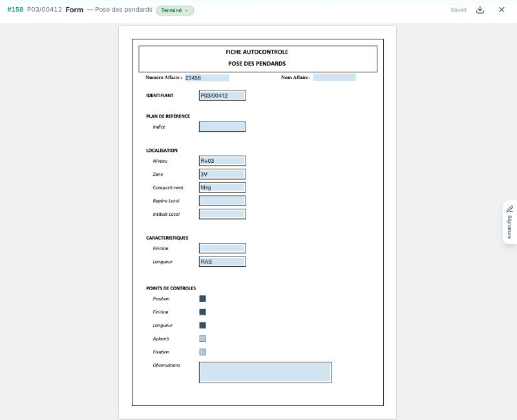Screen dimensions: 517x420
Task: Click the Compartiment field
Action: click(x=222, y=187)
